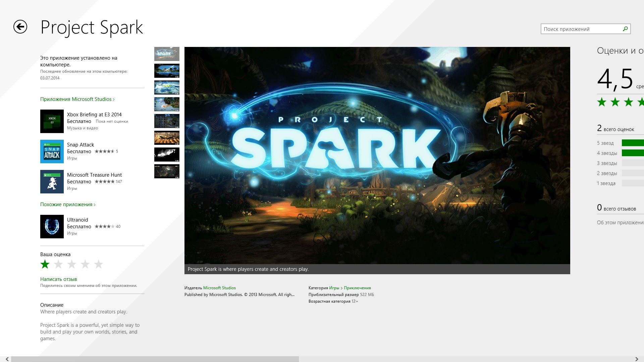Click the left scroll arrow at bottom

point(7,359)
